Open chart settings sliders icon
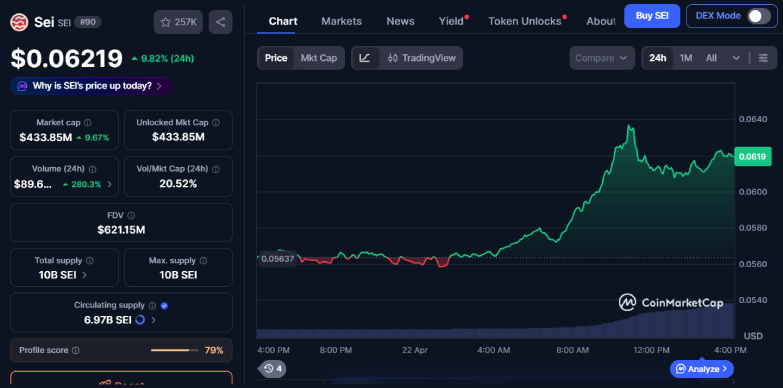Image resolution: width=783 pixels, height=388 pixels. click(x=763, y=58)
